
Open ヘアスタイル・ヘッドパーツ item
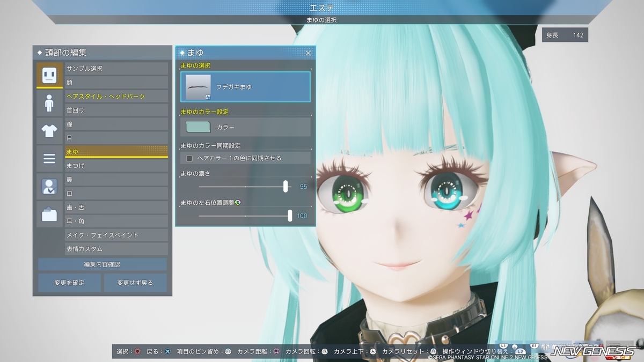click(x=116, y=96)
